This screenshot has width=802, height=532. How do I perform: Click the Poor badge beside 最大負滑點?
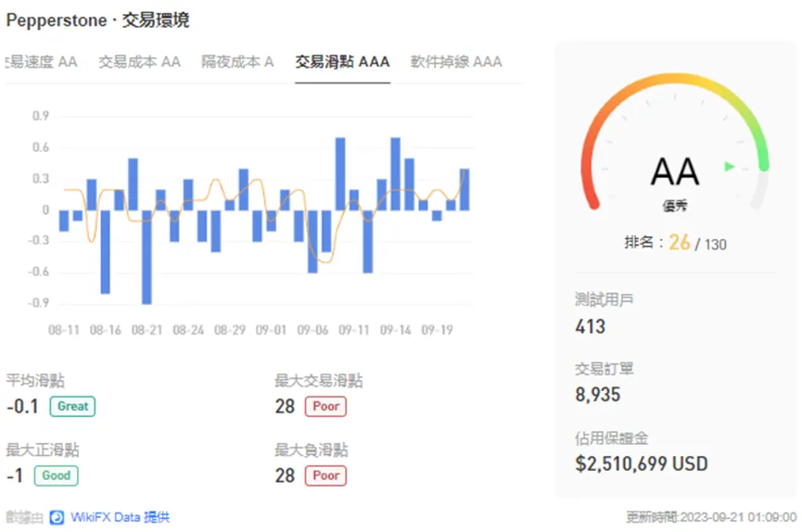pyautogui.click(x=325, y=475)
